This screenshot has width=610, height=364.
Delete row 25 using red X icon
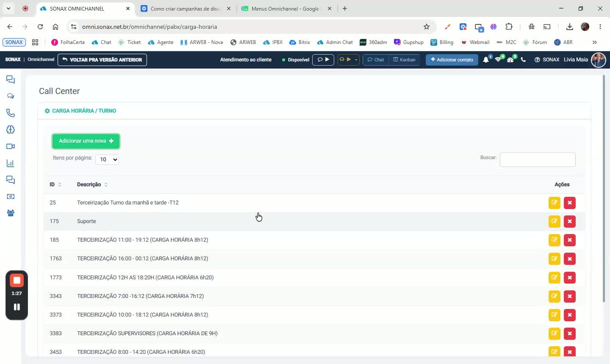click(x=570, y=203)
